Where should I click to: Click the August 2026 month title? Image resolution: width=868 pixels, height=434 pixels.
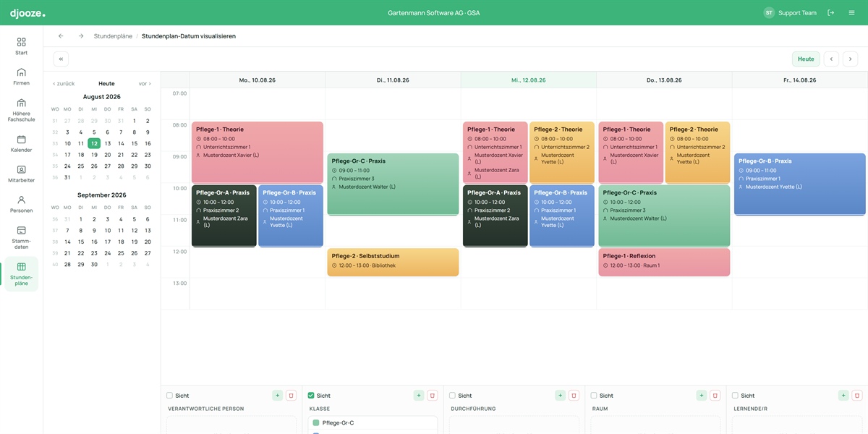(x=102, y=97)
